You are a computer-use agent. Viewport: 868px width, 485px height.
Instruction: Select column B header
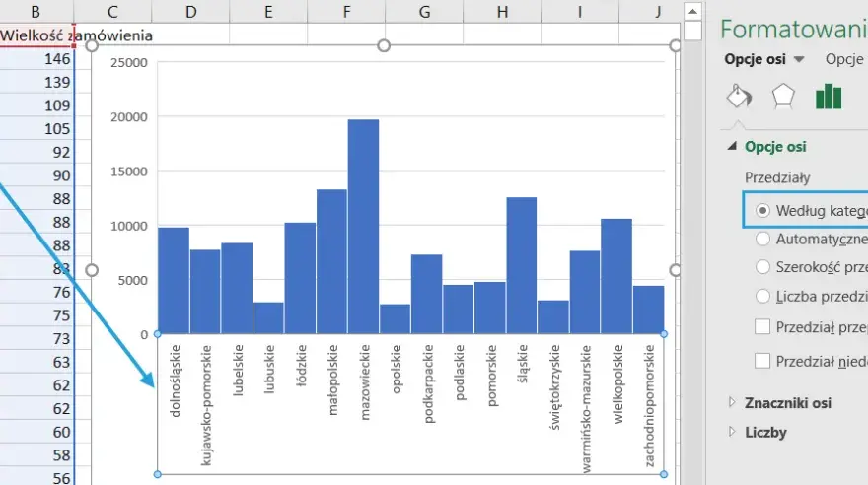click(x=36, y=11)
